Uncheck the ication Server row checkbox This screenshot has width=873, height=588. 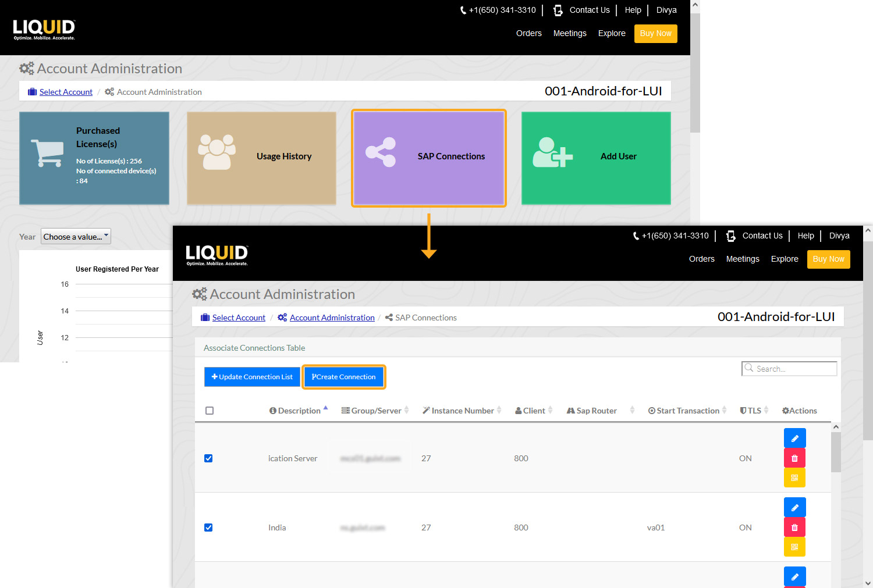(208, 458)
